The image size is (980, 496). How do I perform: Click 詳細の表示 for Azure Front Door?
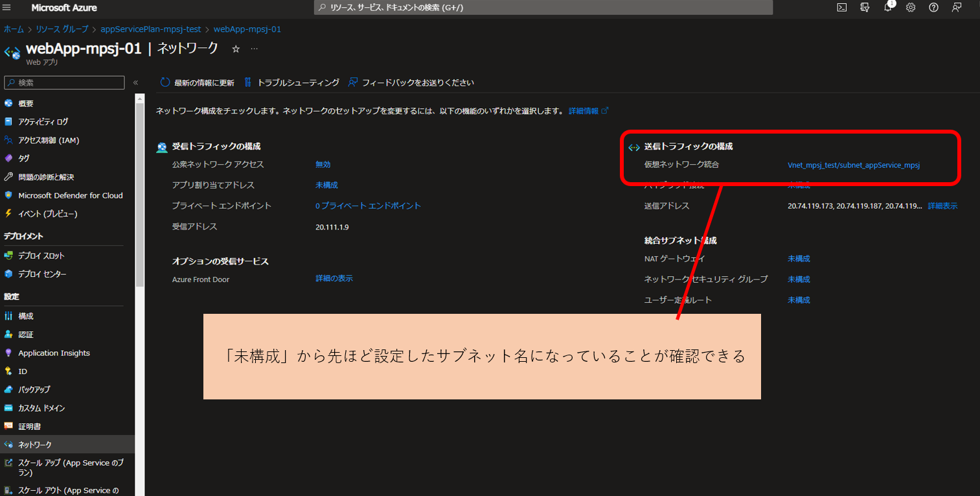(334, 278)
